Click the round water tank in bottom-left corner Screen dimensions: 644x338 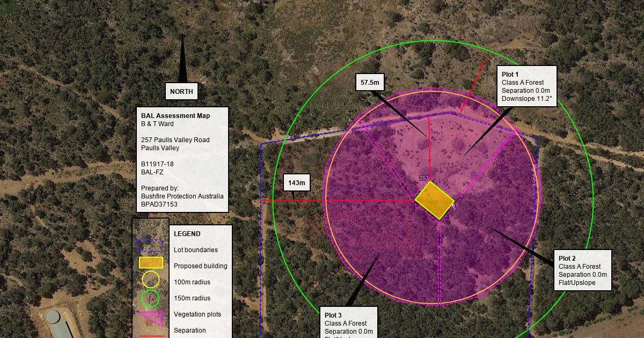(x=53, y=317)
